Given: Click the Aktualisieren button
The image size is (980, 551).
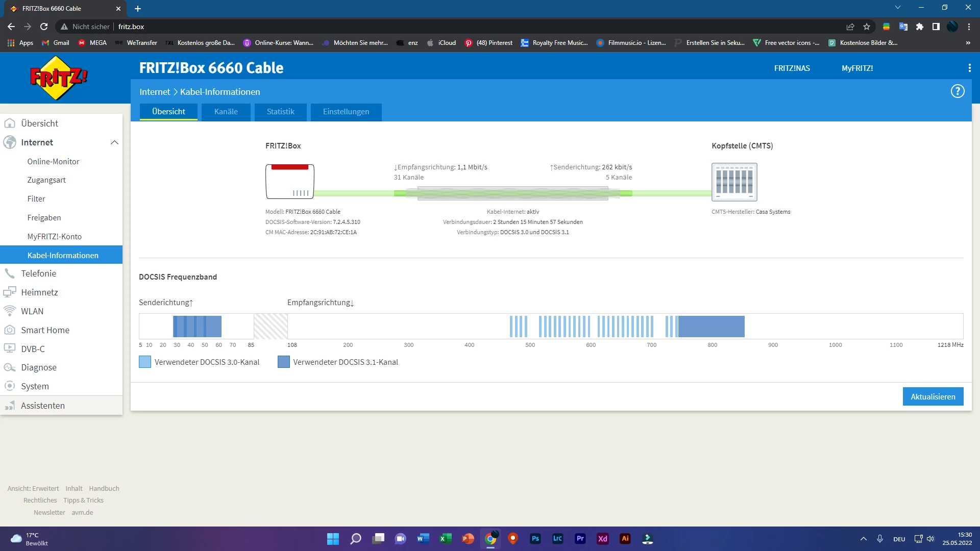Looking at the screenshot, I should (933, 396).
